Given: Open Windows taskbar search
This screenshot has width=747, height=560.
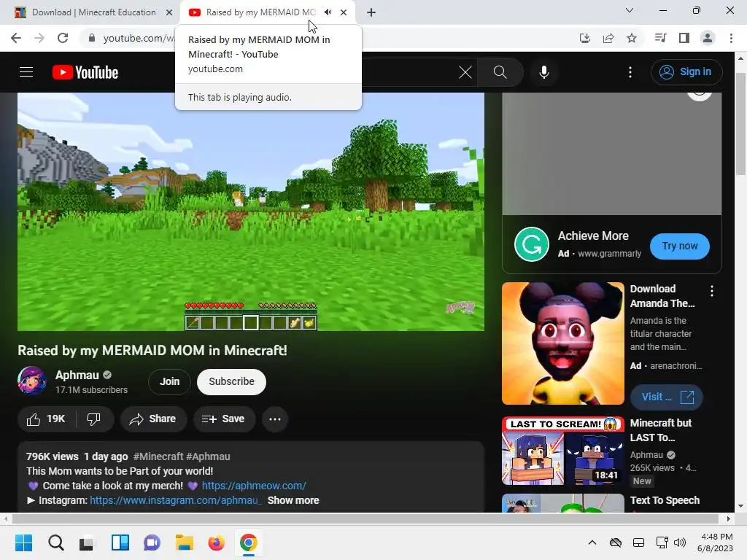Looking at the screenshot, I should (55, 542).
